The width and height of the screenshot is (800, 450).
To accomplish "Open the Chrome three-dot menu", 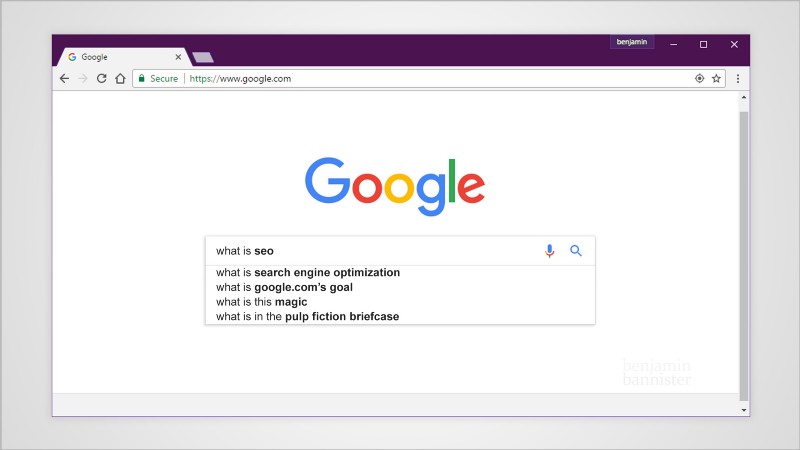I will coord(738,78).
